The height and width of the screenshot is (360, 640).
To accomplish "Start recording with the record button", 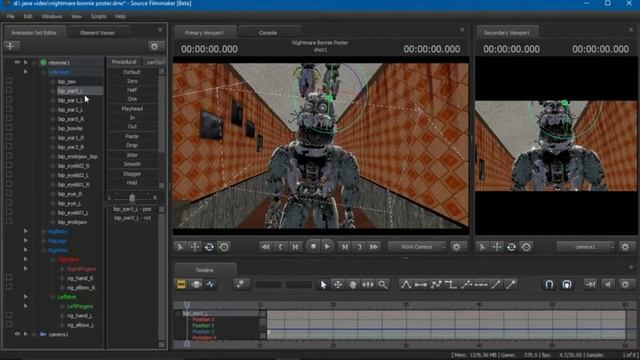I will pos(313,247).
